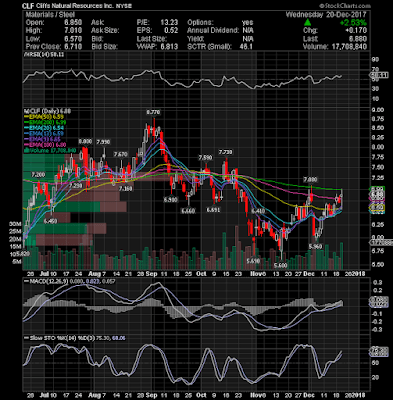Click the StockCharts.com attribution text
393x400 pixels.
(x=345, y=6)
